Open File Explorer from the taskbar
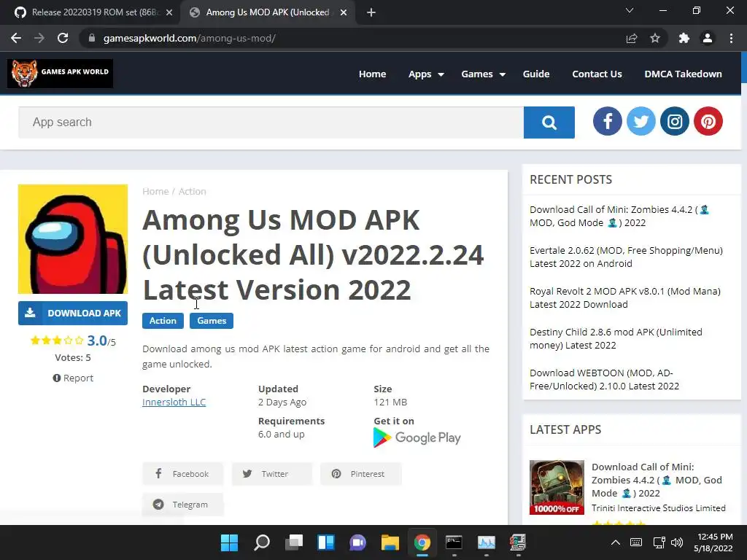The width and height of the screenshot is (747, 560). (x=390, y=542)
